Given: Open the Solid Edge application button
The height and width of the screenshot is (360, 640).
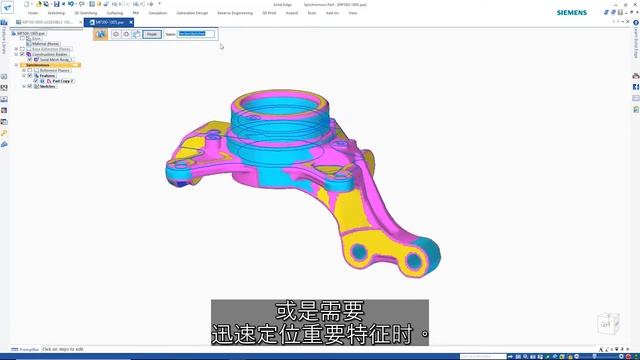Looking at the screenshot, I should click(7, 7).
